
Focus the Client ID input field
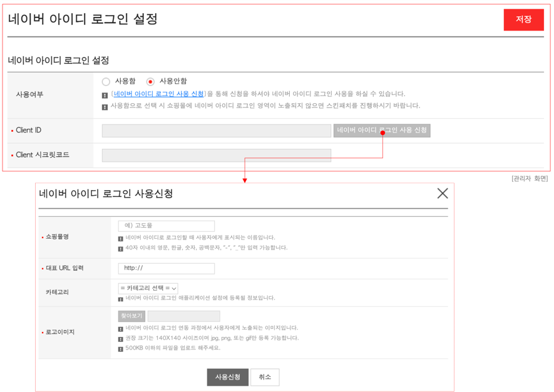tap(216, 131)
